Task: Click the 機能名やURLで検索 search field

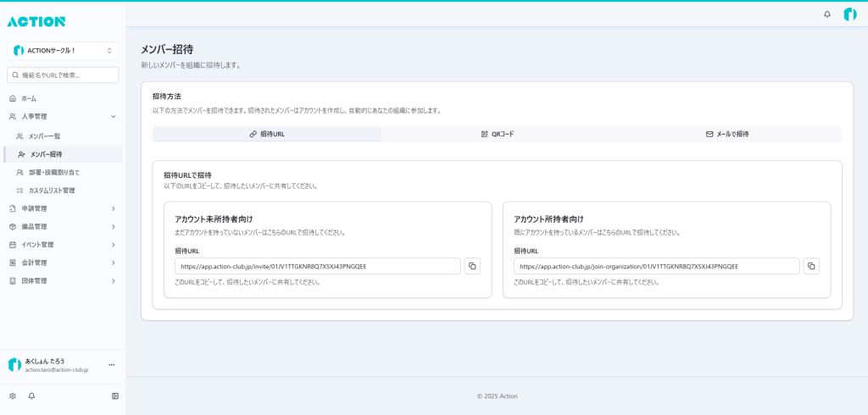Action: pyautogui.click(x=63, y=75)
